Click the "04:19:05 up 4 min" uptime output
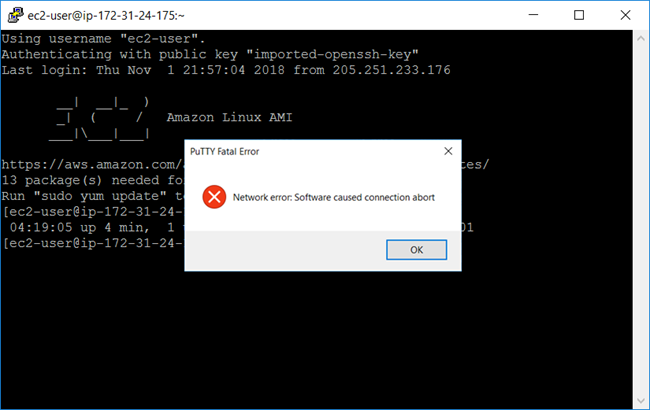The height and width of the screenshot is (410, 650). 92,228
